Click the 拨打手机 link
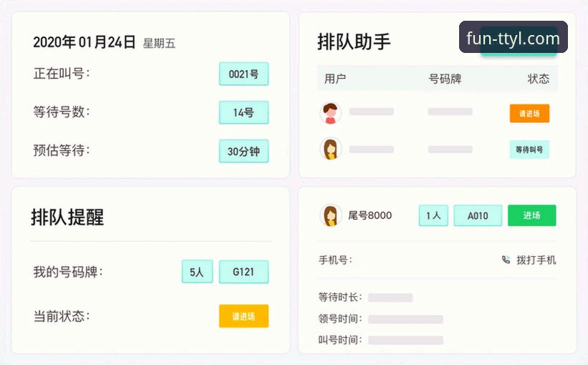Viewport: 588px width, 365px height. pyautogui.click(x=536, y=260)
